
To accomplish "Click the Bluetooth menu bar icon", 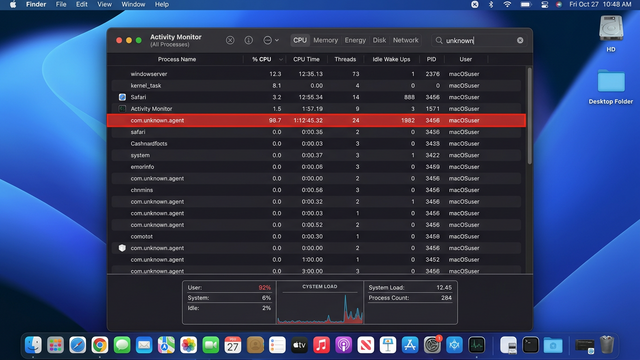I will (x=491, y=4).
